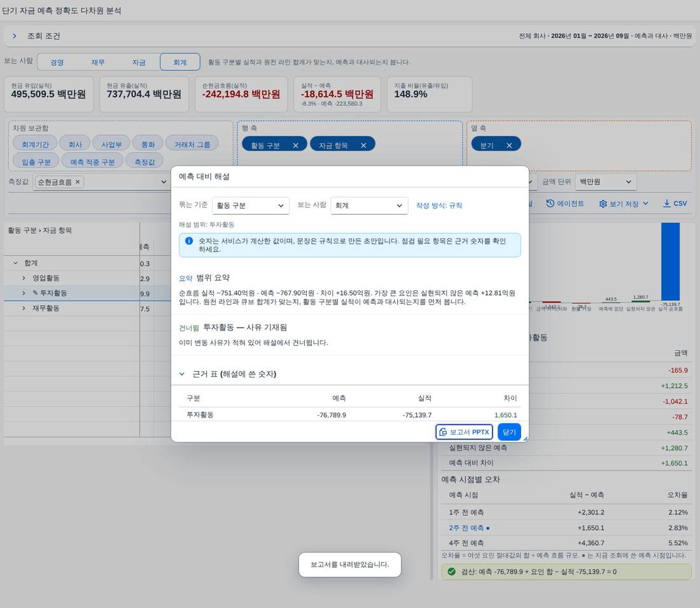Select the 2주 전 예측 row
The width and height of the screenshot is (700, 608).
tap(566, 528)
